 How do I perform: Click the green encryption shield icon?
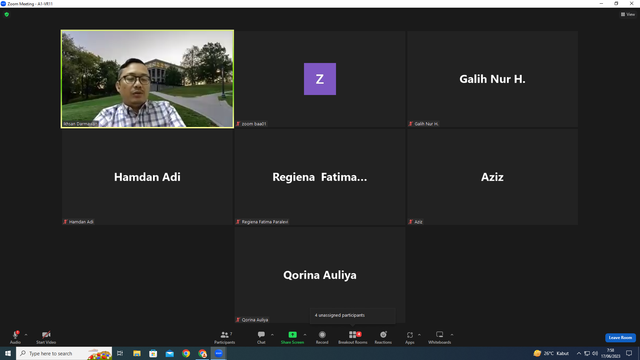(7, 14)
